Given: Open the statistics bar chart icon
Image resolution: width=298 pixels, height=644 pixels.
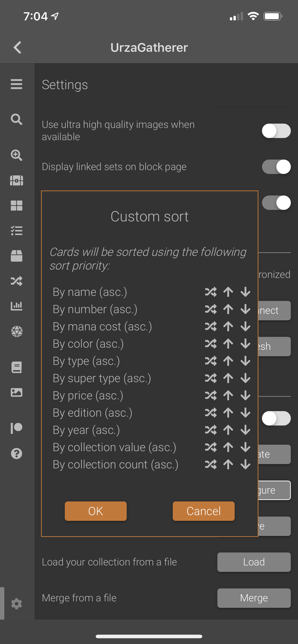Looking at the screenshot, I should [17, 306].
